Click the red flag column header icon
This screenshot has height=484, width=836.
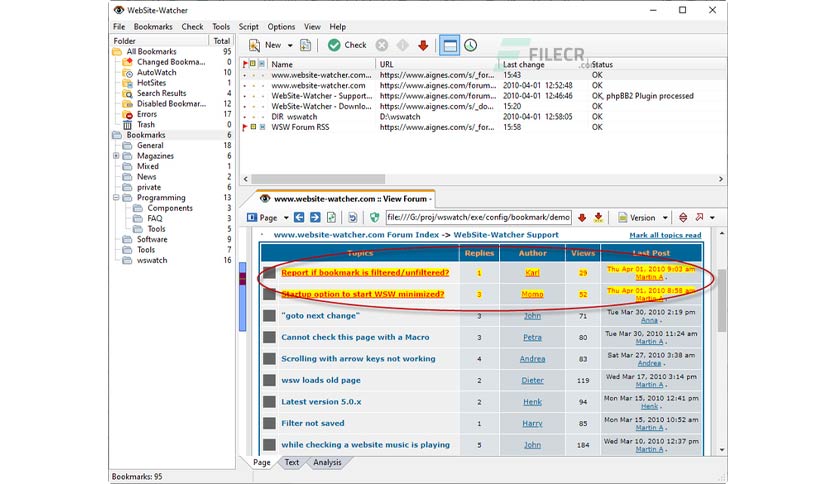(x=245, y=64)
